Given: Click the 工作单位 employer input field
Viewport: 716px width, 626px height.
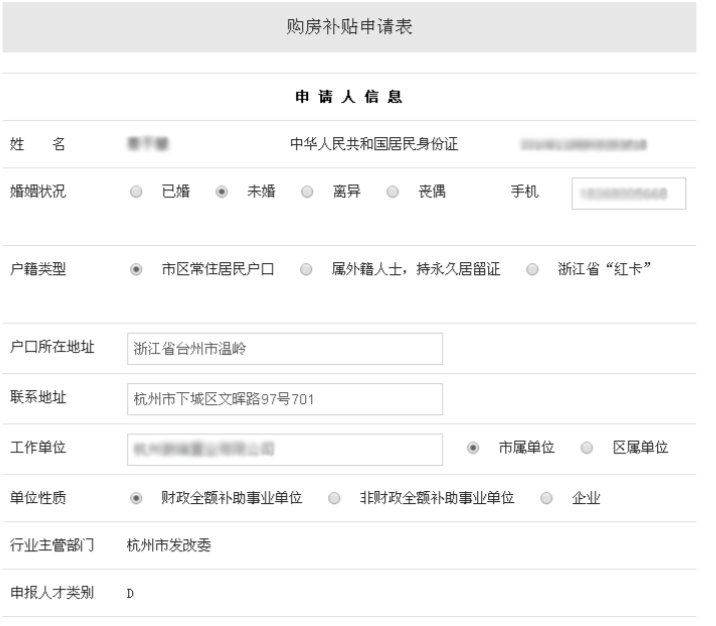Looking at the screenshot, I should (285, 449).
